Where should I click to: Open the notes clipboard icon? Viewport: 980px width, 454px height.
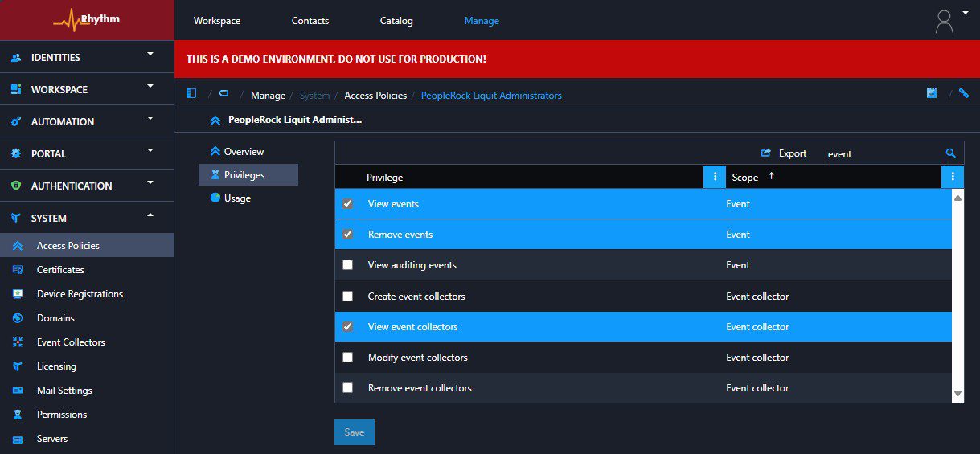(x=932, y=93)
